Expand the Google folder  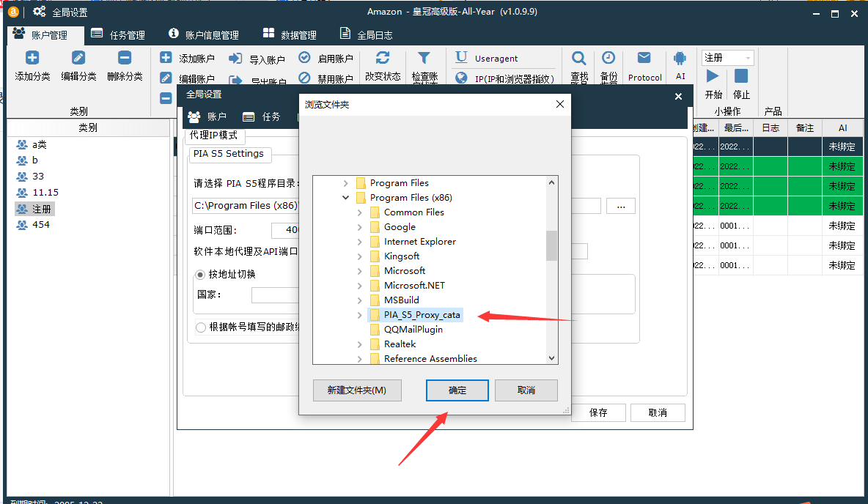coord(360,227)
